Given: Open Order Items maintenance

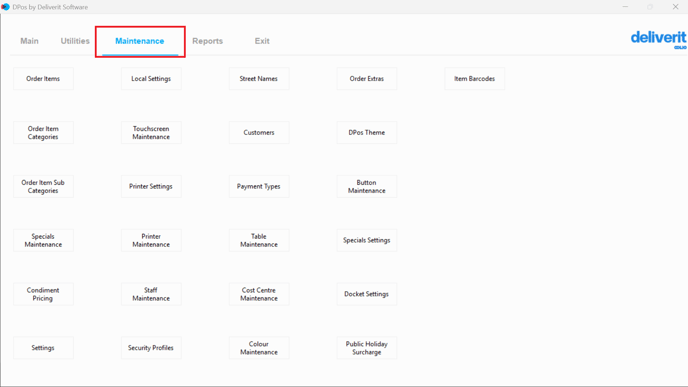Looking at the screenshot, I should [43, 79].
